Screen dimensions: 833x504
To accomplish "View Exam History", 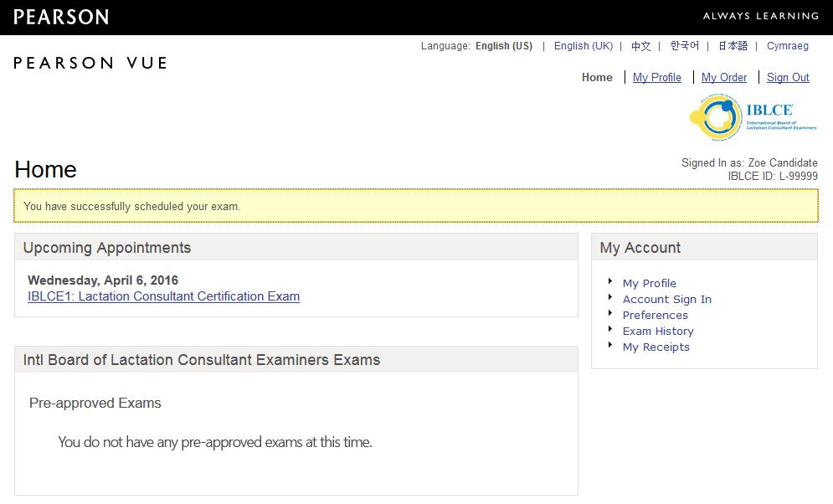I will (658, 332).
